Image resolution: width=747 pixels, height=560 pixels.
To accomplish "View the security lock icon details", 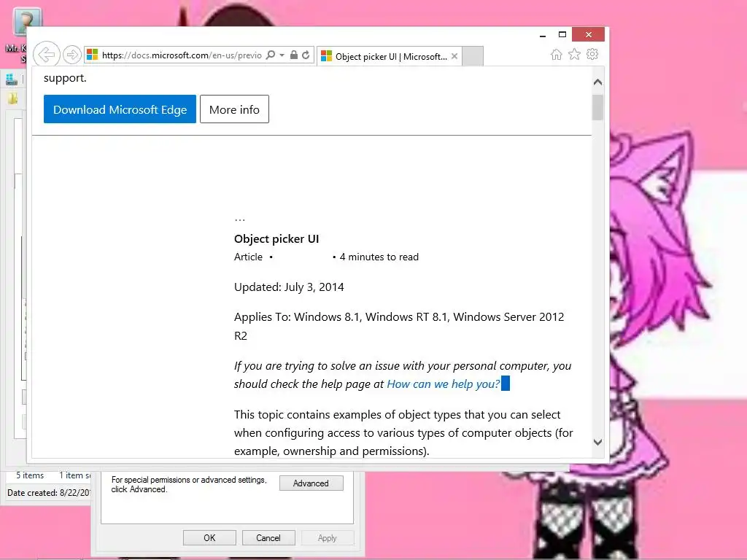I will 294,55.
